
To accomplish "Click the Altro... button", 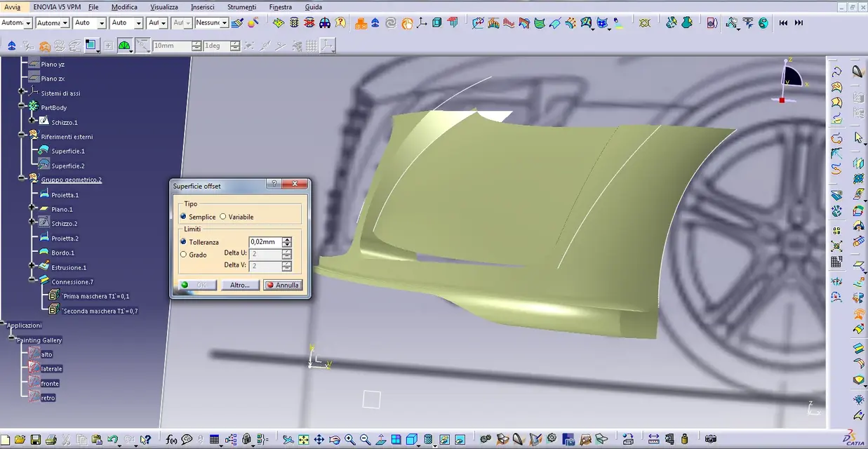I will pyautogui.click(x=239, y=286).
